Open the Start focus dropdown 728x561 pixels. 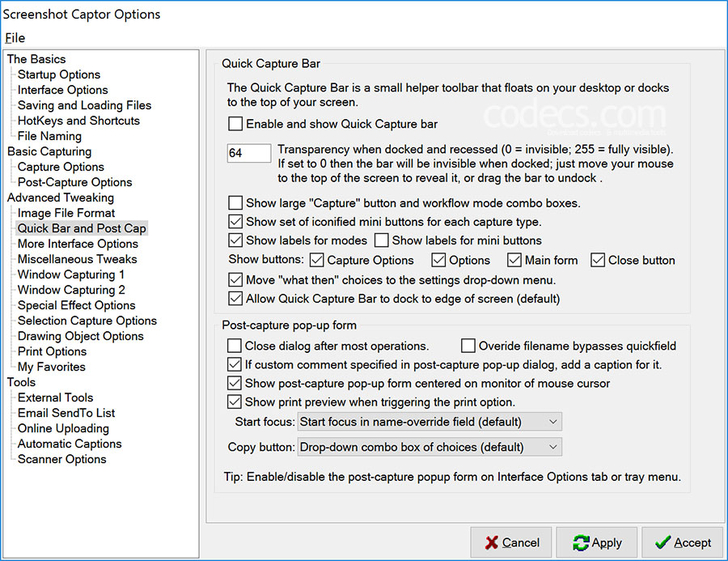[x=430, y=422]
